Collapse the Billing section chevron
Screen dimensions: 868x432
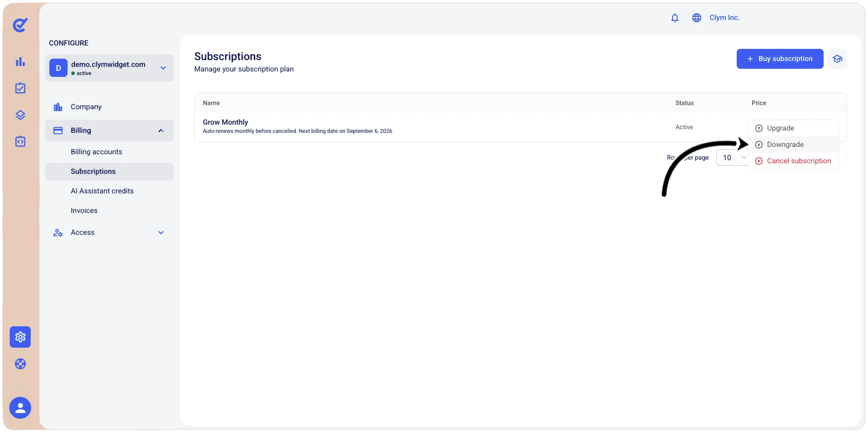pyautogui.click(x=161, y=130)
